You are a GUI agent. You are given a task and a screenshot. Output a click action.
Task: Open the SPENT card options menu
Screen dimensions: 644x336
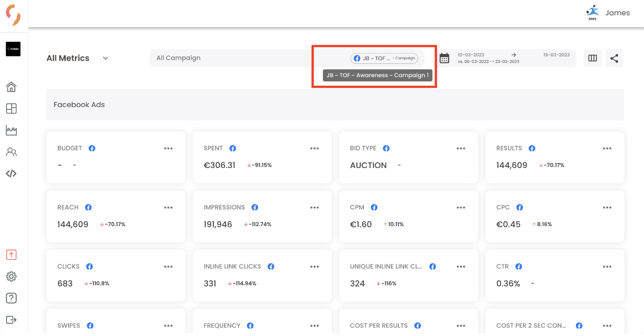315,148
